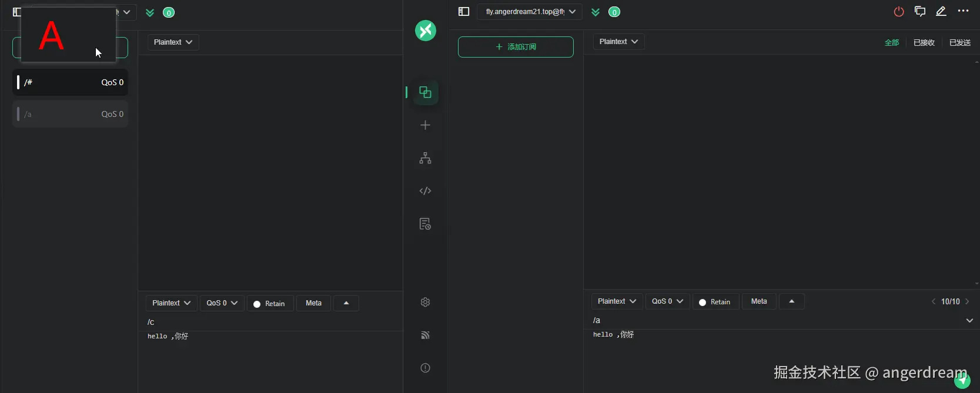
Task: Click the payload text below the /a topic
Action: (613, 334)
